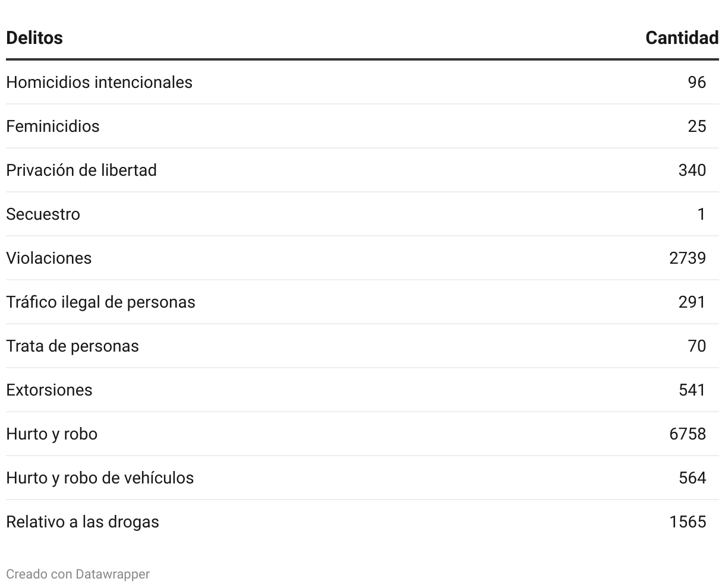Click the Privación de libertad row
This screenshot has width=725, height=588.
pyautogui.click(x=363, y=170)
